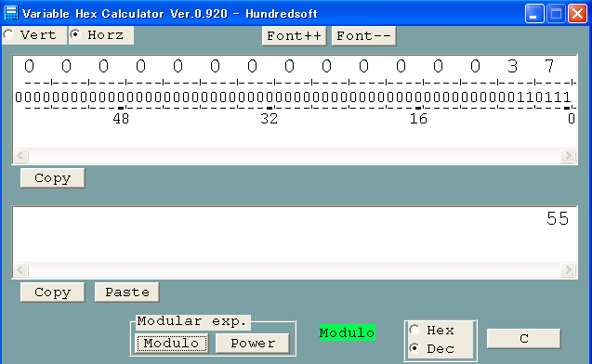The height and width of the screenshot is (364, 592).
Task: Click the green Modulo status label
Action: [x=347, y=332]
